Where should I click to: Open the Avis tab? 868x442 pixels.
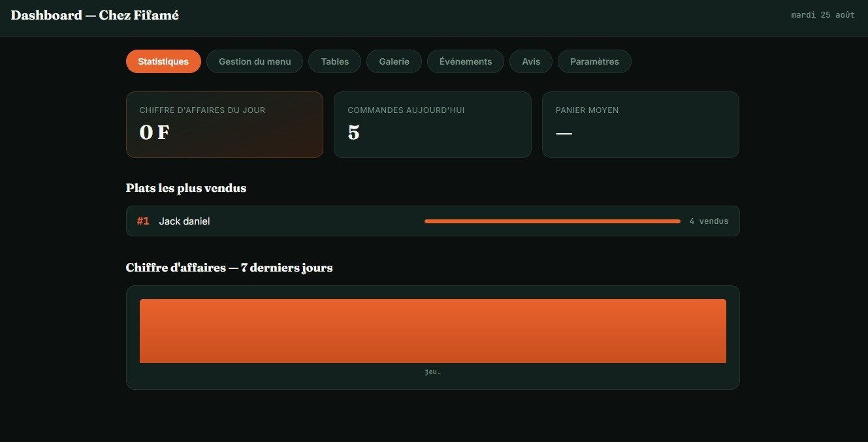pos(531,61)
